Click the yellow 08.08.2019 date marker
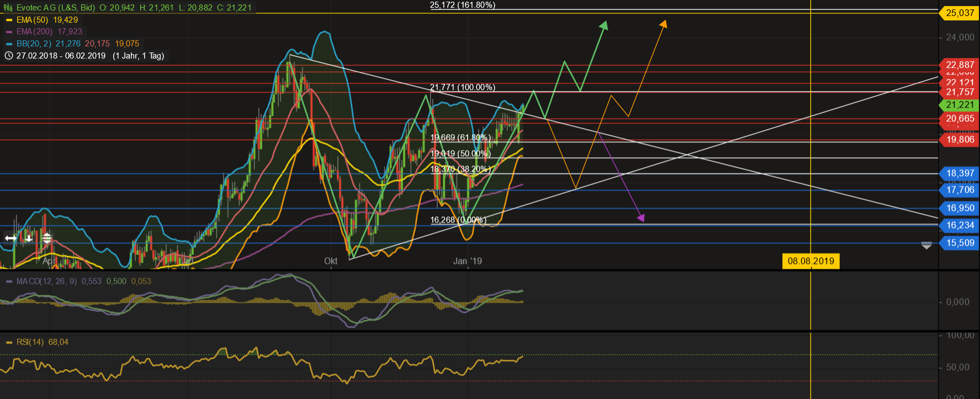 pyautogui.click(x=811, y=261)
